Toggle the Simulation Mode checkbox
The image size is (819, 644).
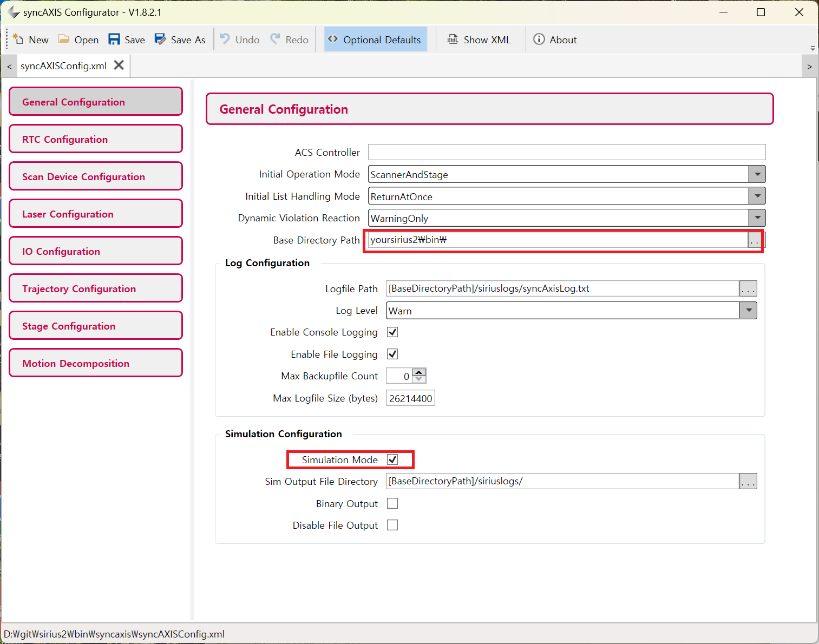pyautogui.click(x=392, y=459)
